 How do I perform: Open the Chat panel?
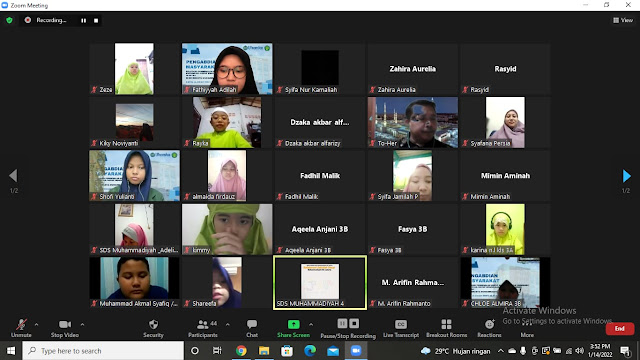(x=252, y=328)
